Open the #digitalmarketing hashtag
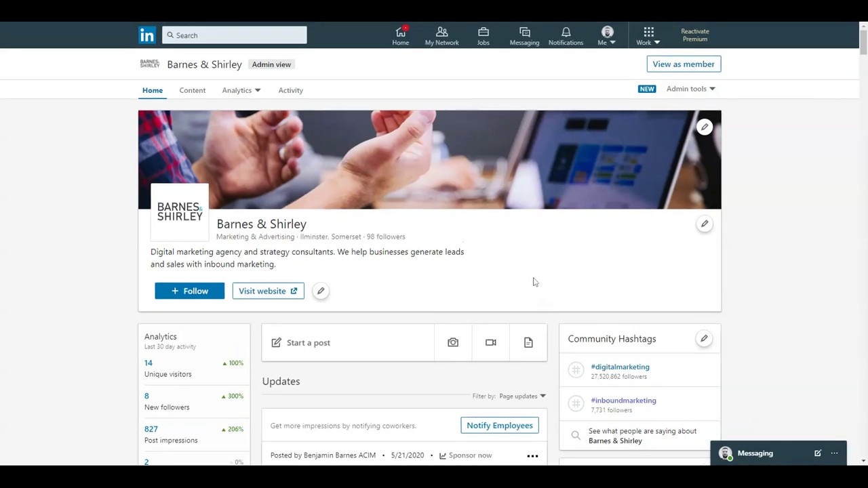This screenshot has width=868, height=488. point(620,367)
